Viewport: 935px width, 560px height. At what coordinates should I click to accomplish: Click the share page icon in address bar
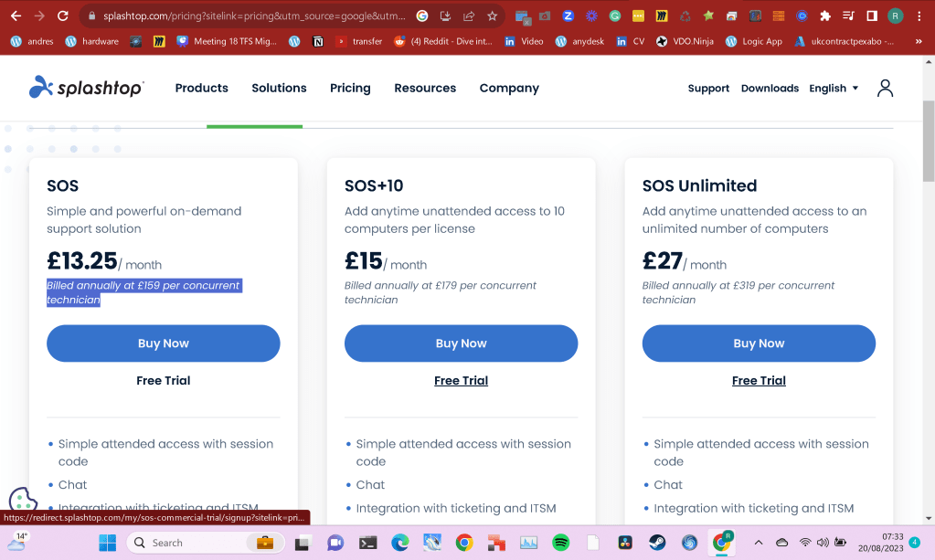point(469,16)
